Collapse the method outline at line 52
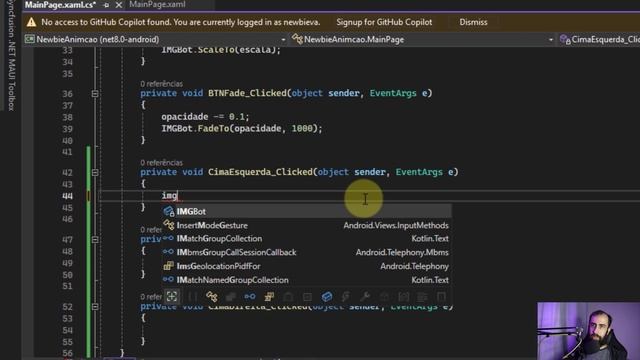Viewport: 640px width, 360px height. click(x=95, y=306)
